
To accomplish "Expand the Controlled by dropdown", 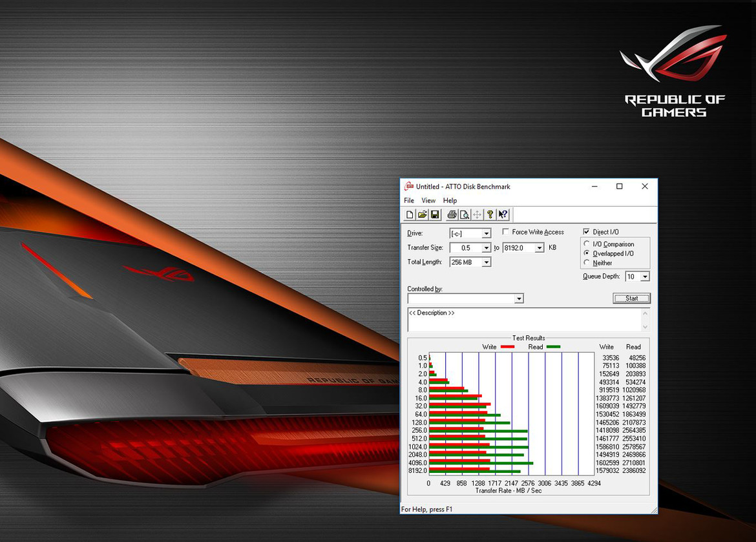I will click(519, 299).
